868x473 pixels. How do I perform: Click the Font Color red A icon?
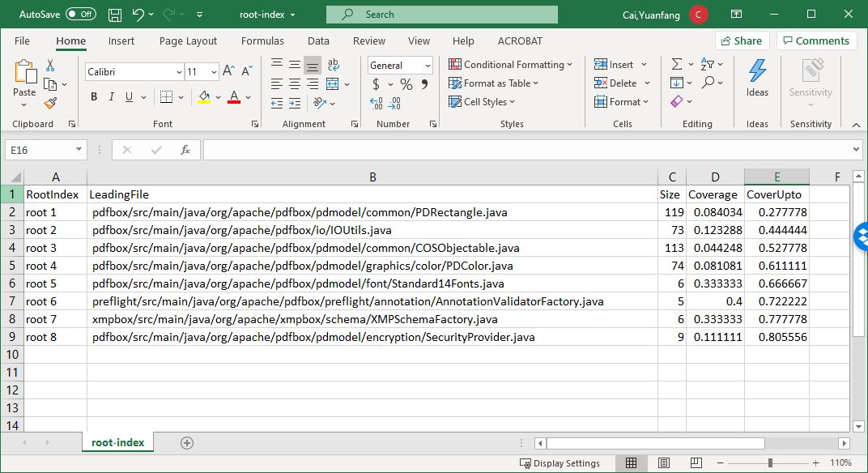click(x=234, y=97)
